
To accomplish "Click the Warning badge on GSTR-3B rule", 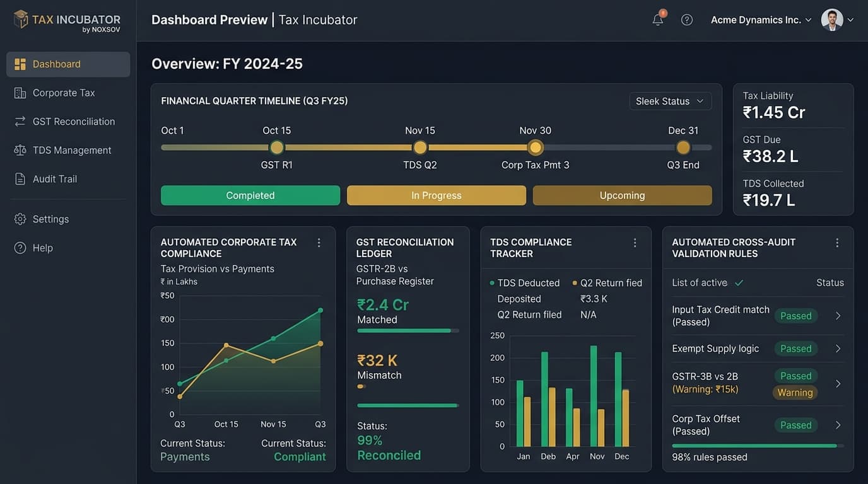I will click(795, 393).
